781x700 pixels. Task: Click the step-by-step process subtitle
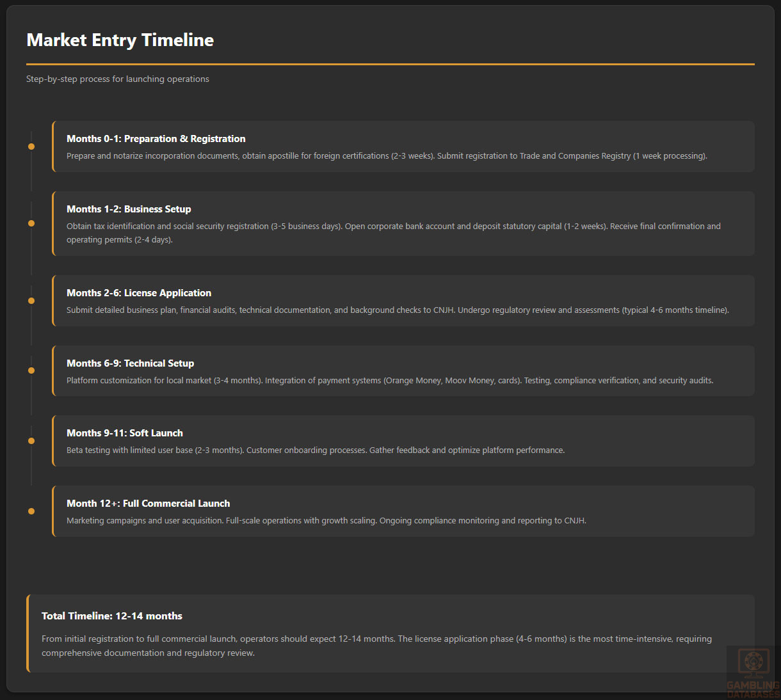click(118, 79)
